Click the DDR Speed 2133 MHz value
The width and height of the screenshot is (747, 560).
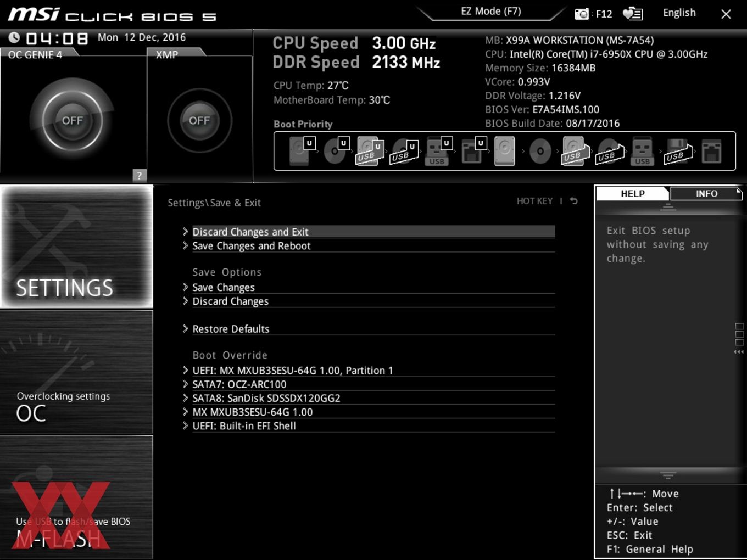406,62
